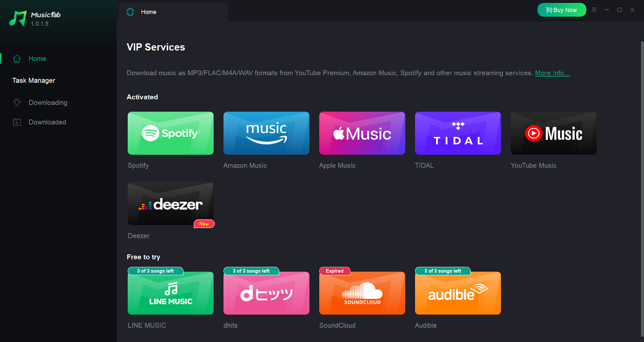
Task: Click the YouTube Music caption text
Action: [x=534, y=165]
